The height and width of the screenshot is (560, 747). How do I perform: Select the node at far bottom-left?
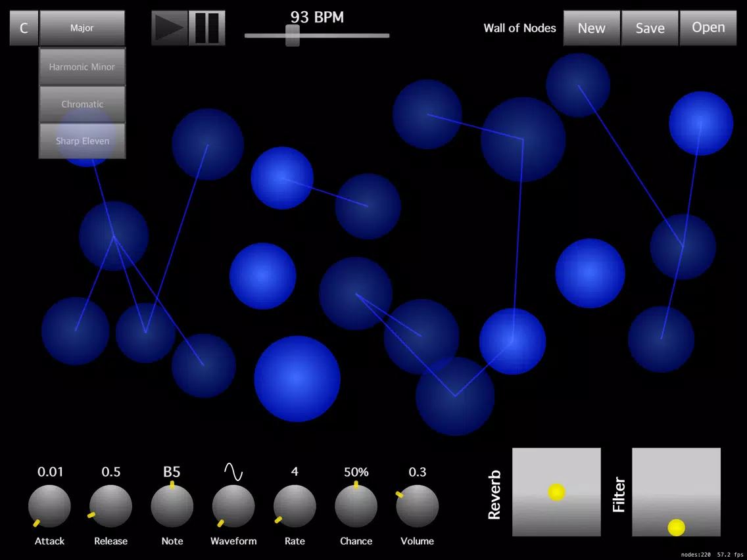[75, 331]
